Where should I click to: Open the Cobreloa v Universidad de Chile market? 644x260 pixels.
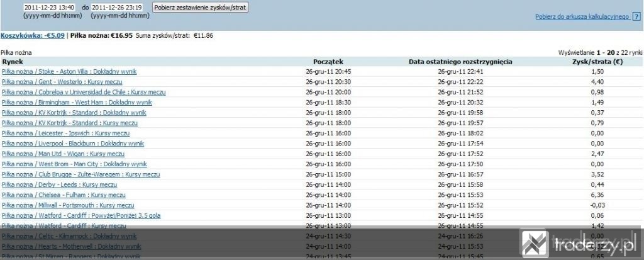[x=84, y=92]
